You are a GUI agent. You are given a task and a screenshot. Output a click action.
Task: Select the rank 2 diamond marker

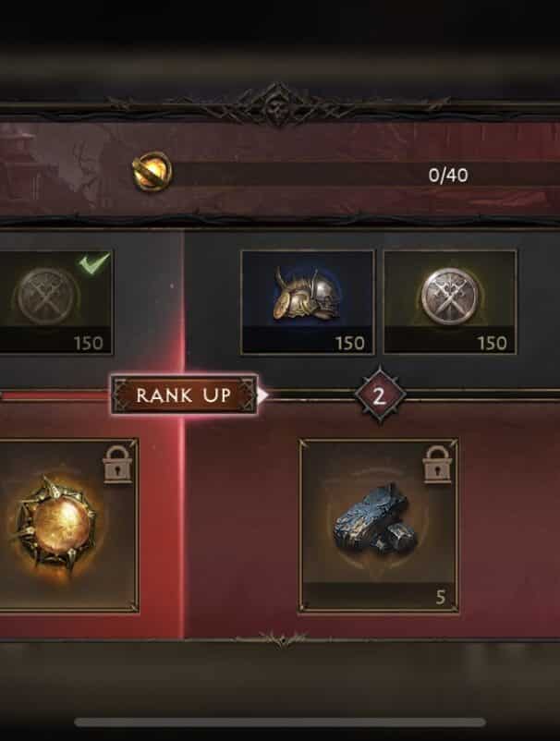click(380, 395)
